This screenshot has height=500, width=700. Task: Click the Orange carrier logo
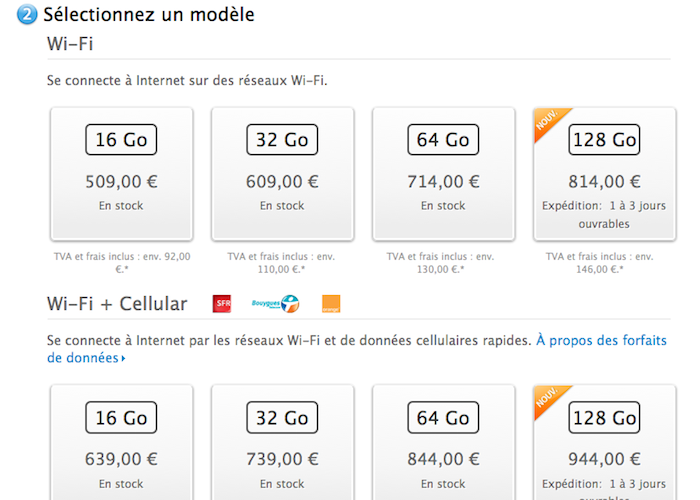(x=331, y=304)
